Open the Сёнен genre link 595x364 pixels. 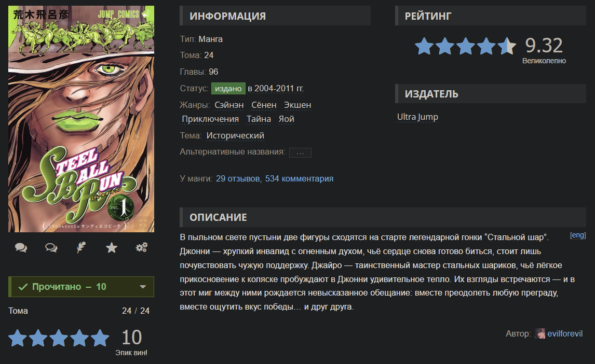[264, 105]
